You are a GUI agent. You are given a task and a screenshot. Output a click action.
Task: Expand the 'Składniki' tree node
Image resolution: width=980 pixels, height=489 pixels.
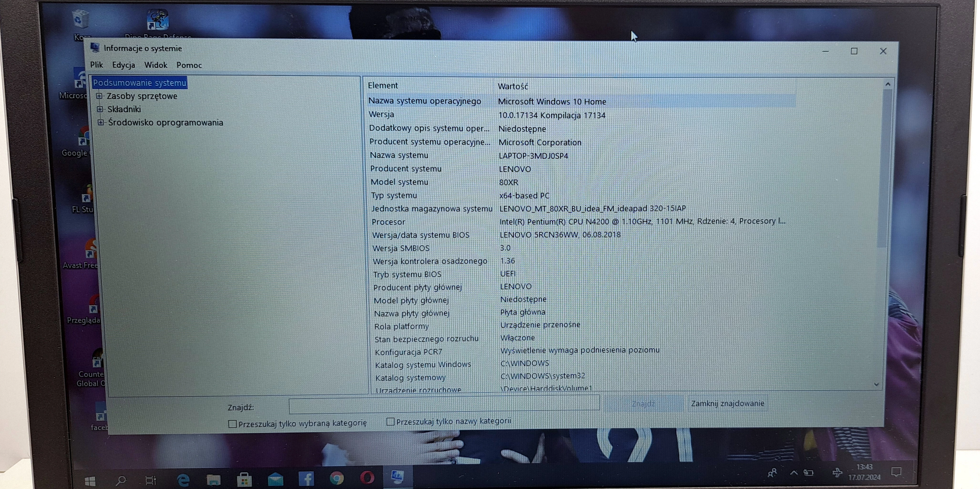coord(100,109)
